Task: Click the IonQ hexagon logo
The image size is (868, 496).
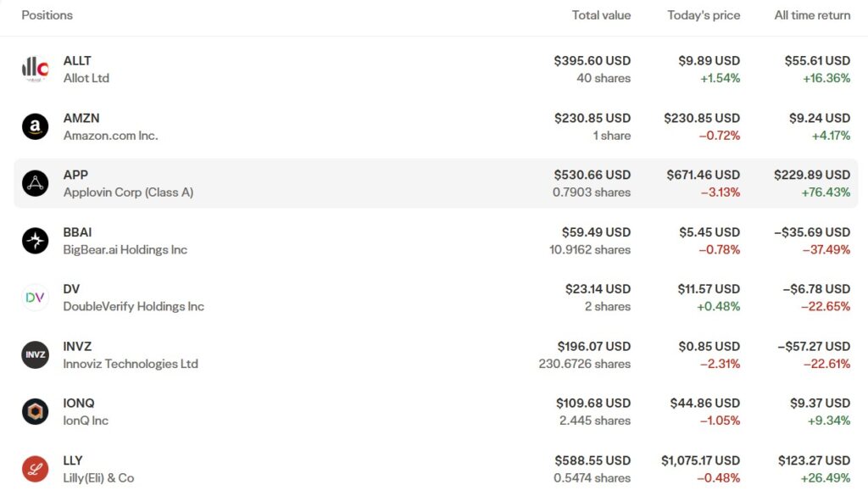Action: pyautogui.click(x=35, y=411)
